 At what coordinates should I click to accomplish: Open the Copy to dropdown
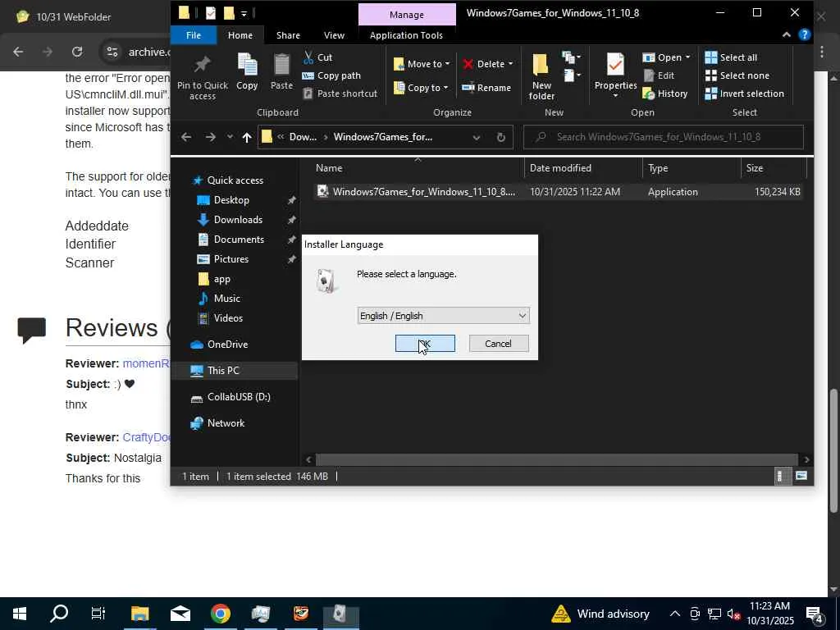click(x=421, y=87)
